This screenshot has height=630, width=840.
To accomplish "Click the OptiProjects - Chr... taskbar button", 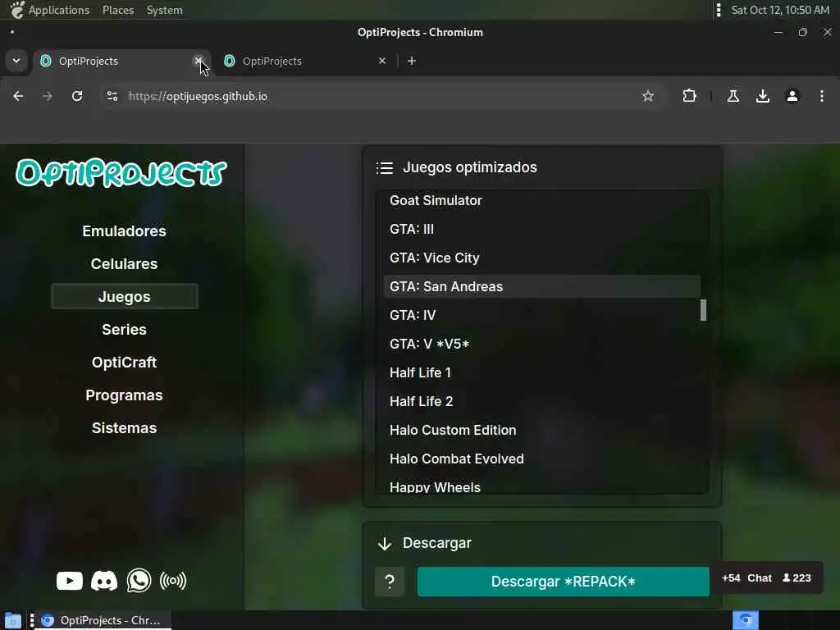I will [102, 620].
